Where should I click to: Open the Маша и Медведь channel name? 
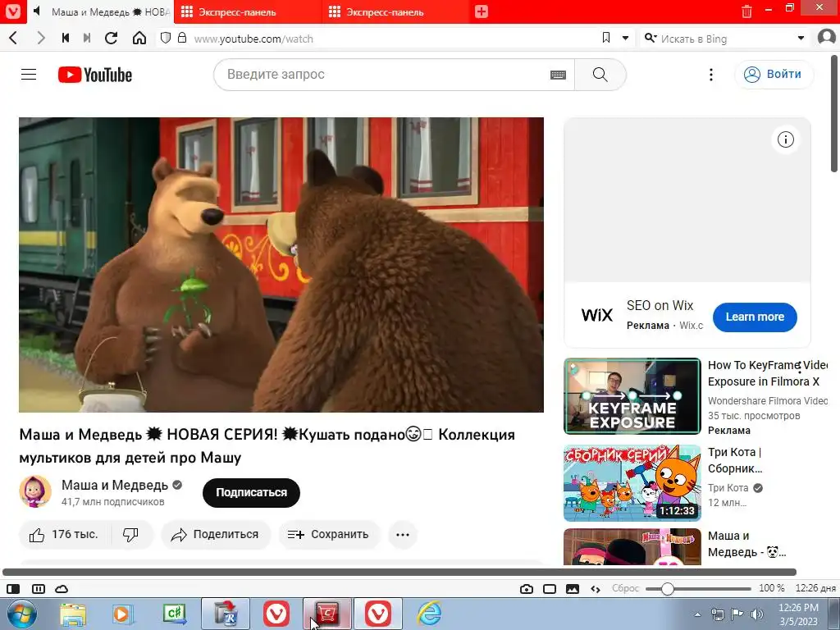115,485
